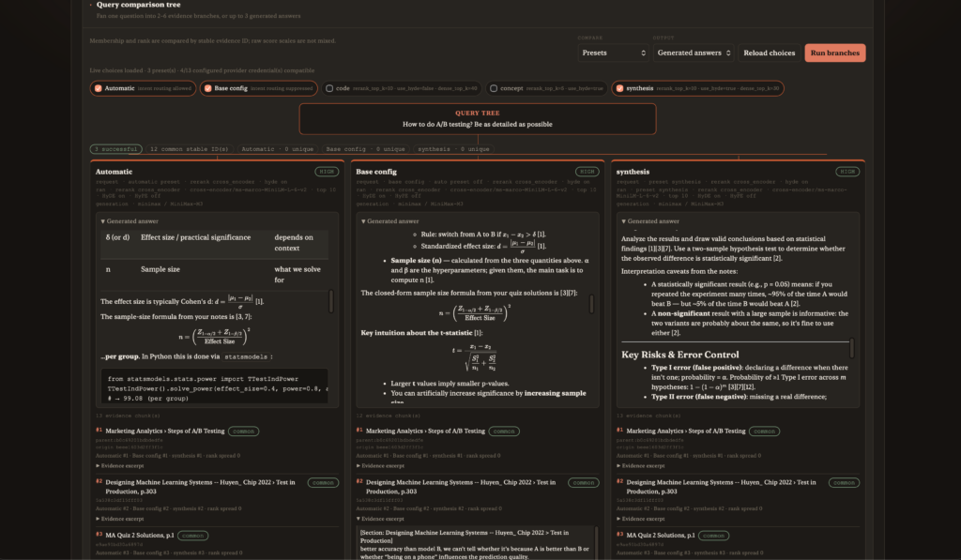Toggle the synthesis preset checkbox
Viewport: 961px width, 560px height.
pos(619,88)
